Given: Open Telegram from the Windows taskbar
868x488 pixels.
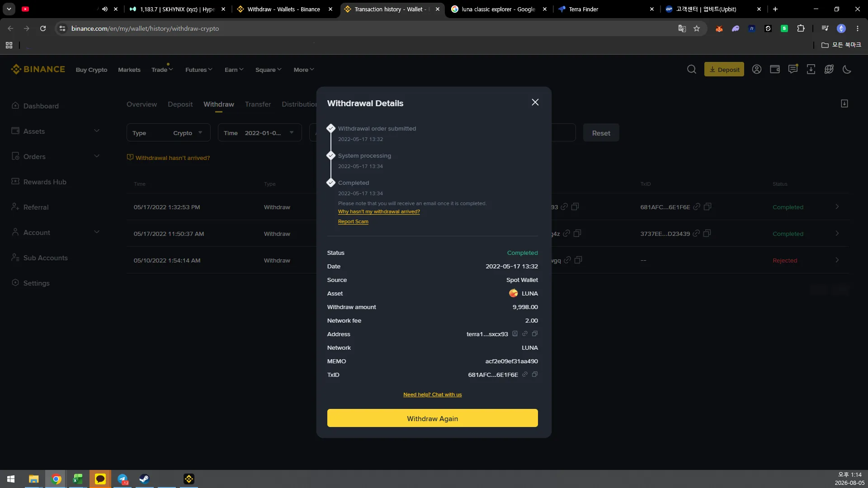Looking at the screenshot, I should pyautogui.click(x=123, y=479).
